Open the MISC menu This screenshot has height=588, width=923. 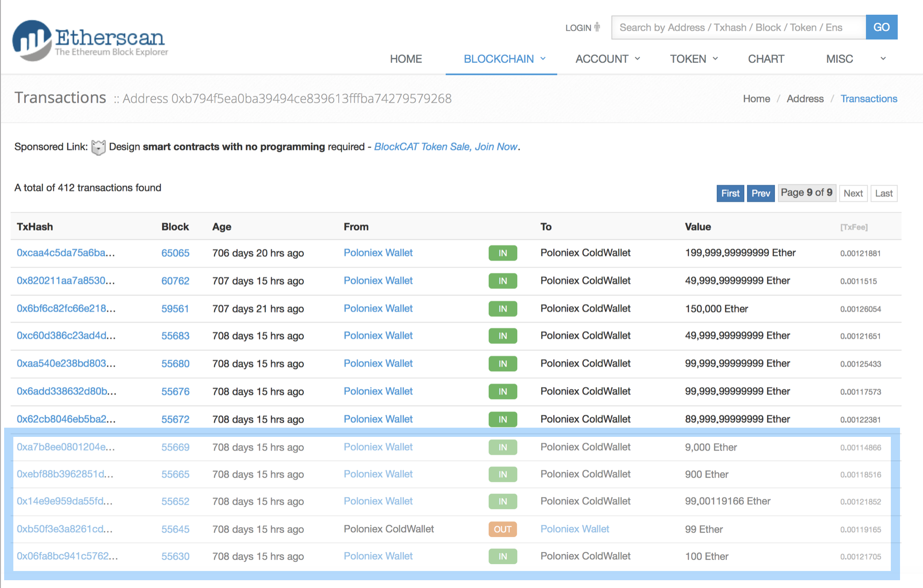coord(839,59)
